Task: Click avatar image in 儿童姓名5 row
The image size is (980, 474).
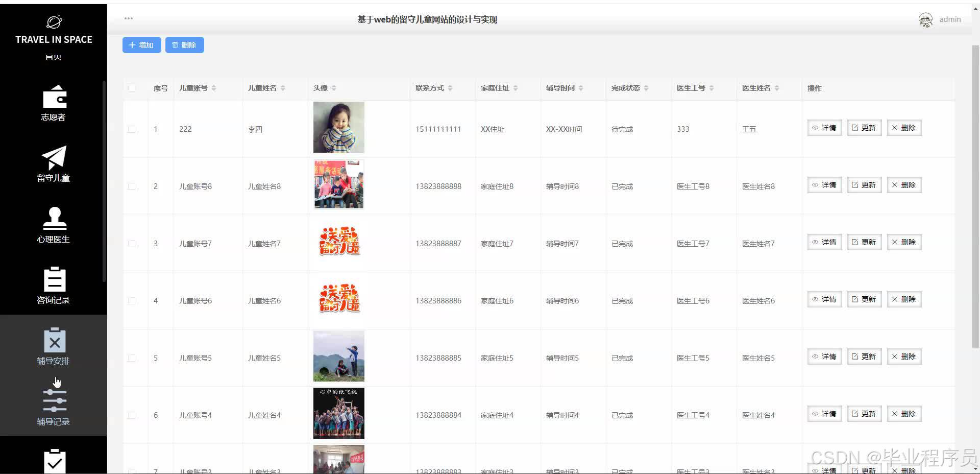Action: (x=339, y=356)
